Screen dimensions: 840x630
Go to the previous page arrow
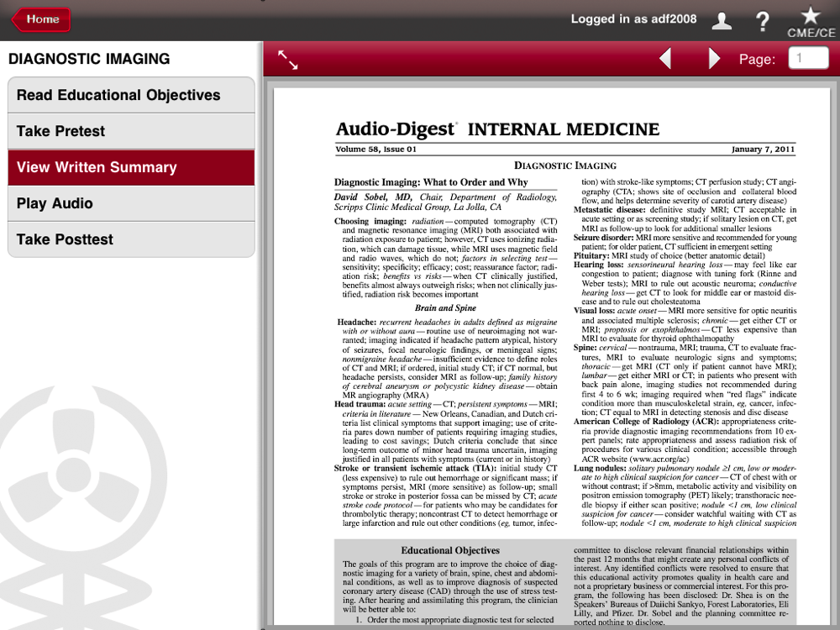pyautogui.click(x=666, y=59)
